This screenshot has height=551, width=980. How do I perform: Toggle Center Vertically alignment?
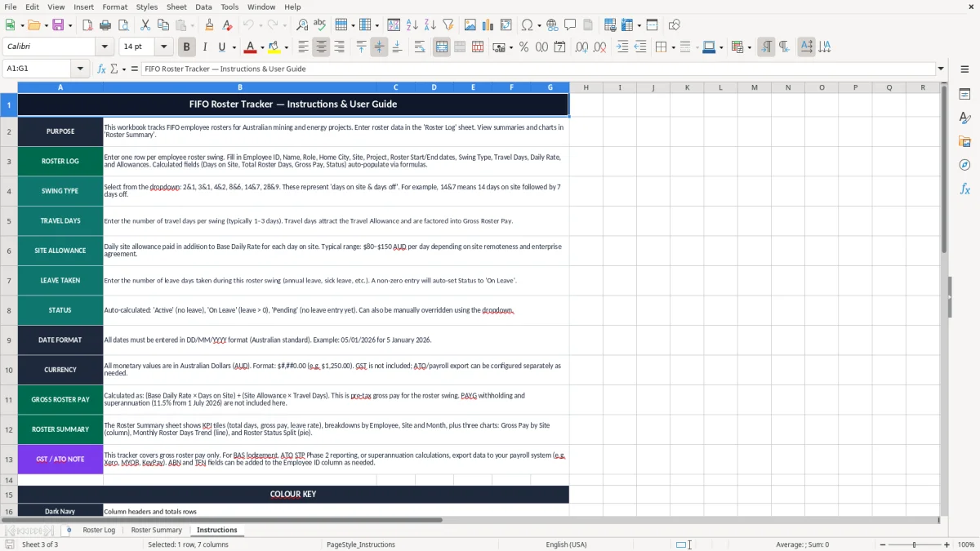[379, 47]
